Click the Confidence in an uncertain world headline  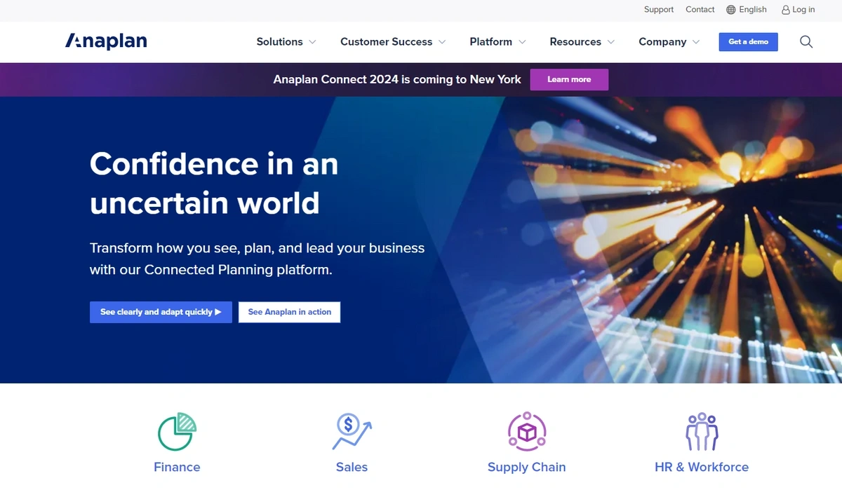(x=214, y=184)
